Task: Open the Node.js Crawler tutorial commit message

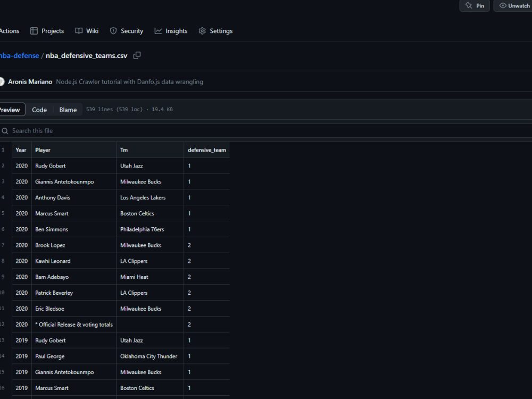Action: click(x=130, y=82)
